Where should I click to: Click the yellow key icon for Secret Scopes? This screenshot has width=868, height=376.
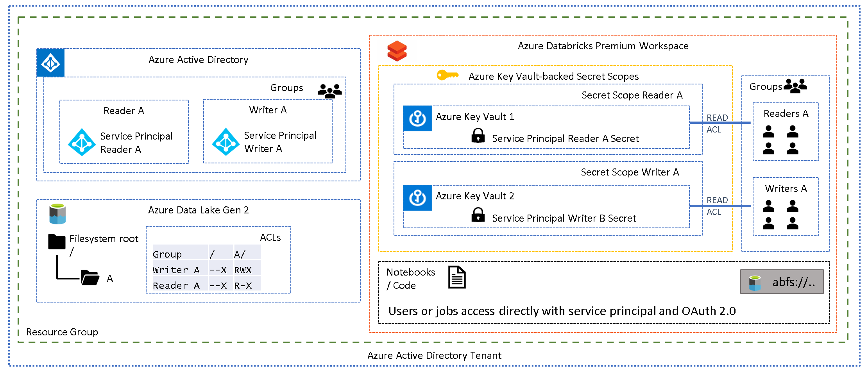(x=447, y=75)
